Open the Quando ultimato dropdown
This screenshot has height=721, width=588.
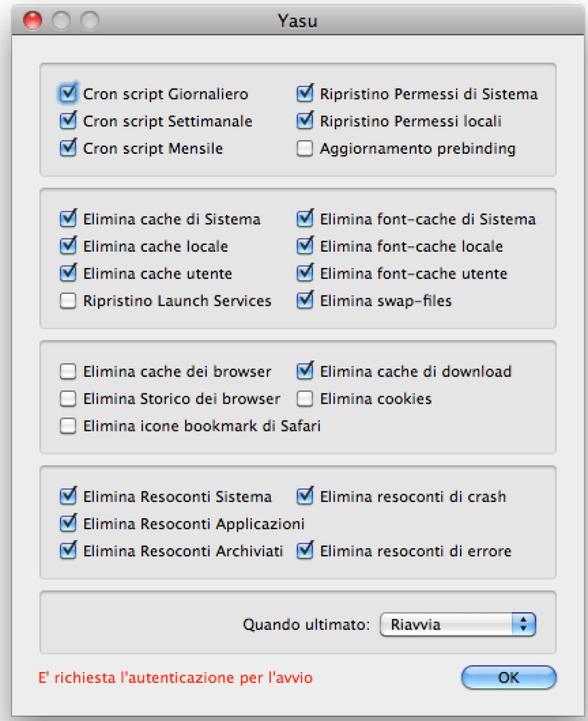click(x=456, y=623)
